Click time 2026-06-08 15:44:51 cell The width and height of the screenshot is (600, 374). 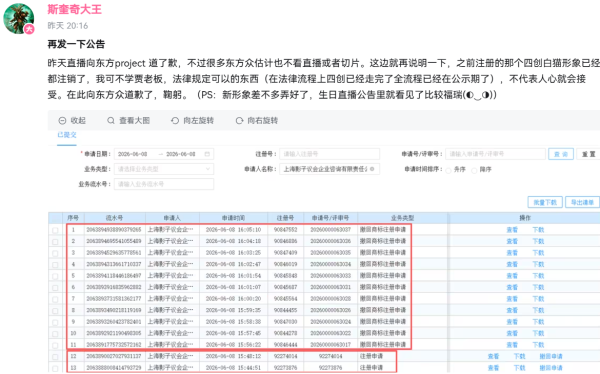click(233, 367)
